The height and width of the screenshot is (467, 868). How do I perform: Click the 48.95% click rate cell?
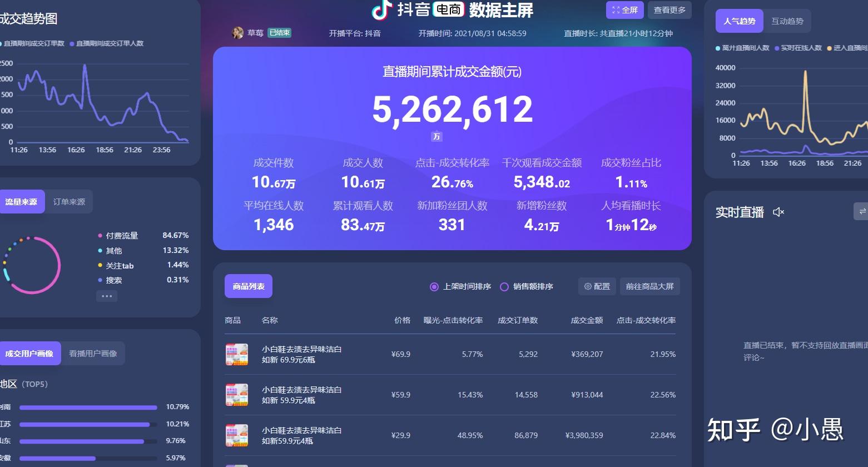(470, 435)
